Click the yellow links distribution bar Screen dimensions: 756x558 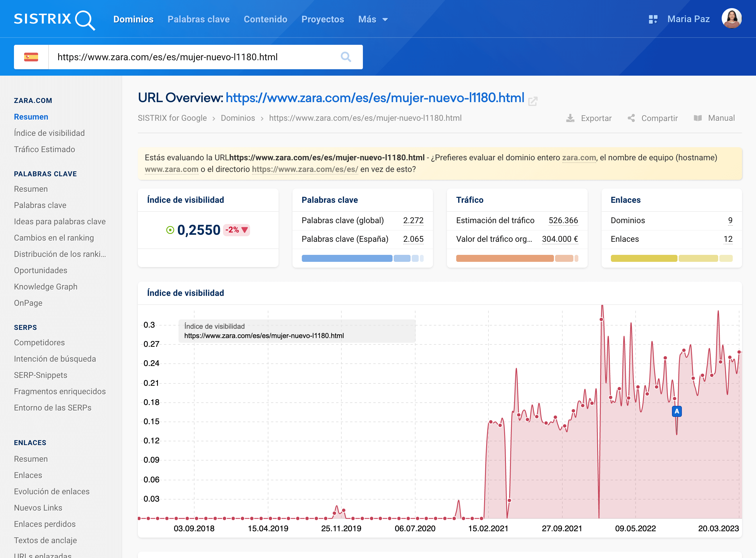[672, 258]
